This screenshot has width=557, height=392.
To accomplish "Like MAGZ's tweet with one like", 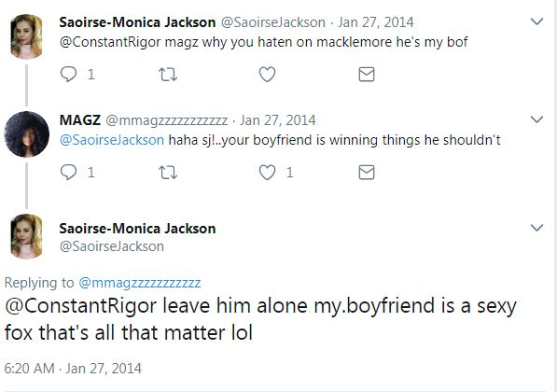I will (x=267, y=173).
